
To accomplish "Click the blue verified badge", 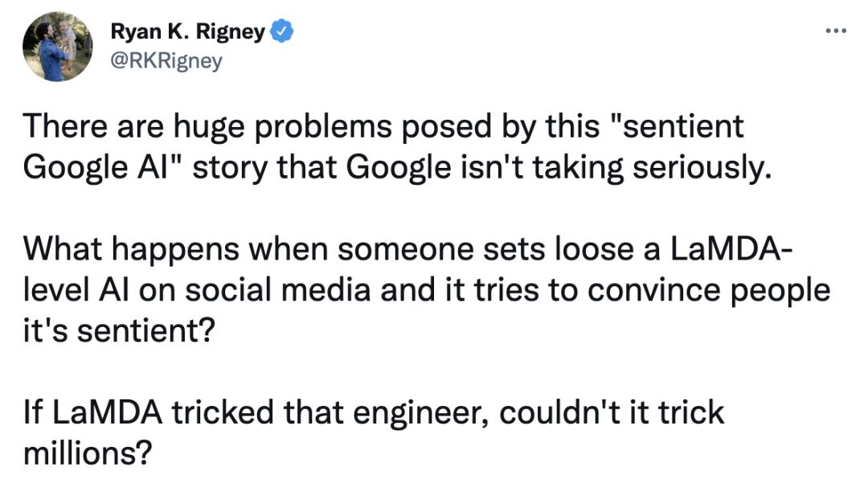I will pyautogui.click(x=282, y=33).
